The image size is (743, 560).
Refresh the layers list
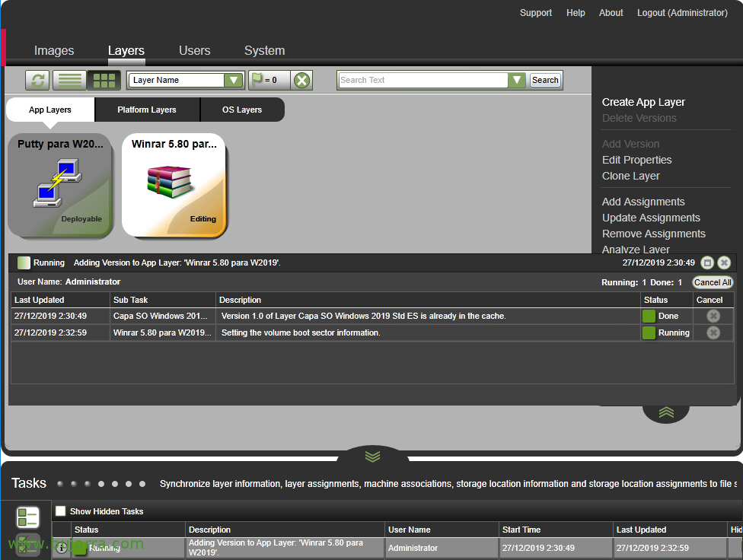37,80
